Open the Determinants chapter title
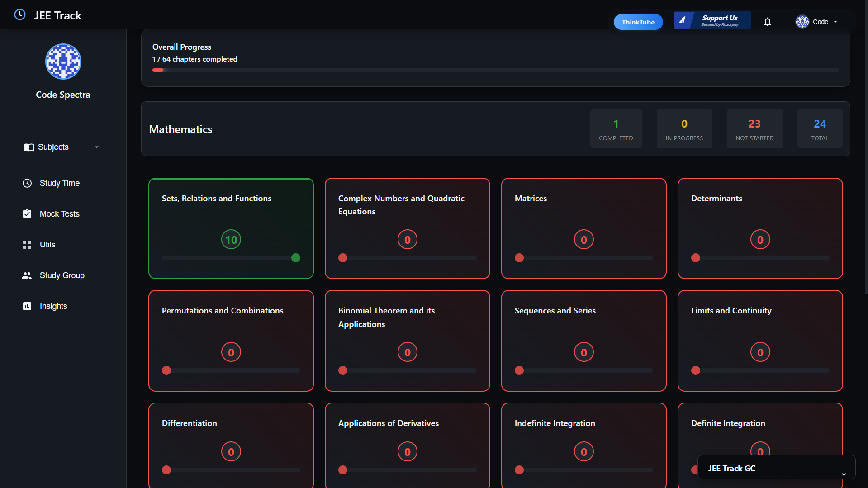 [716, 199]
